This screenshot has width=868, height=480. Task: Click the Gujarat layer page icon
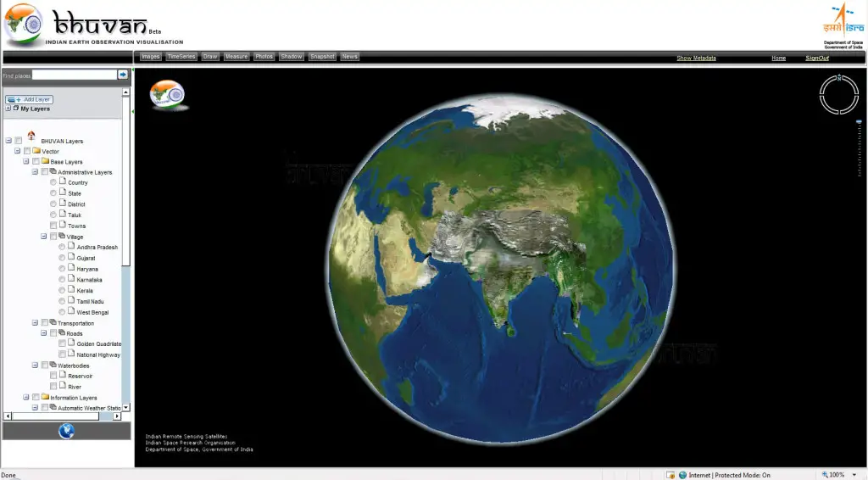coord(71,256)
